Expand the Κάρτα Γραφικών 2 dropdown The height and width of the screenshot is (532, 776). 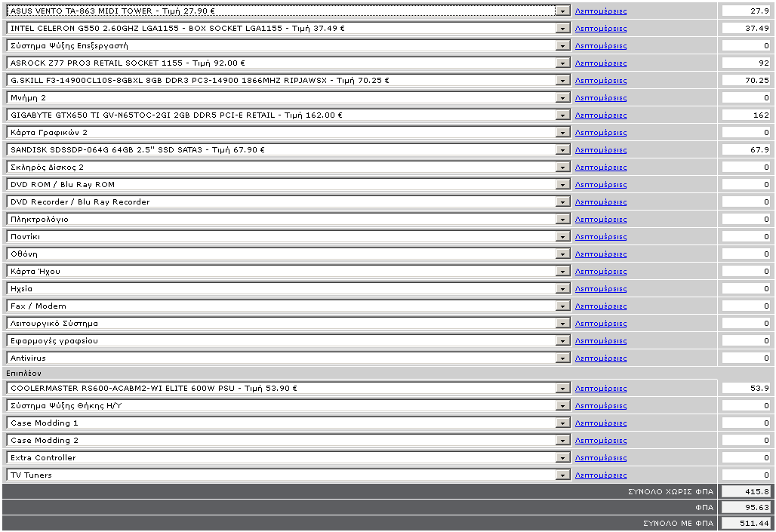(288, 132)
